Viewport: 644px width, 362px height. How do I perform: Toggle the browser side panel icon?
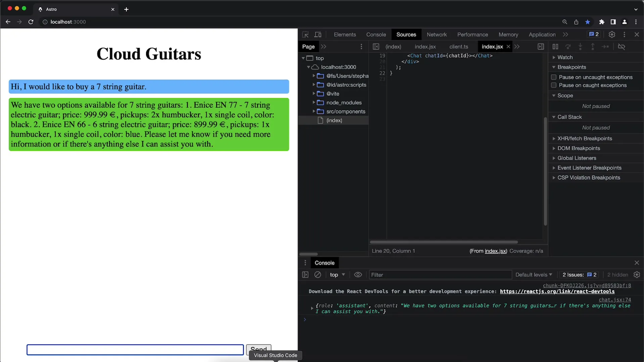tap(613, 22)
